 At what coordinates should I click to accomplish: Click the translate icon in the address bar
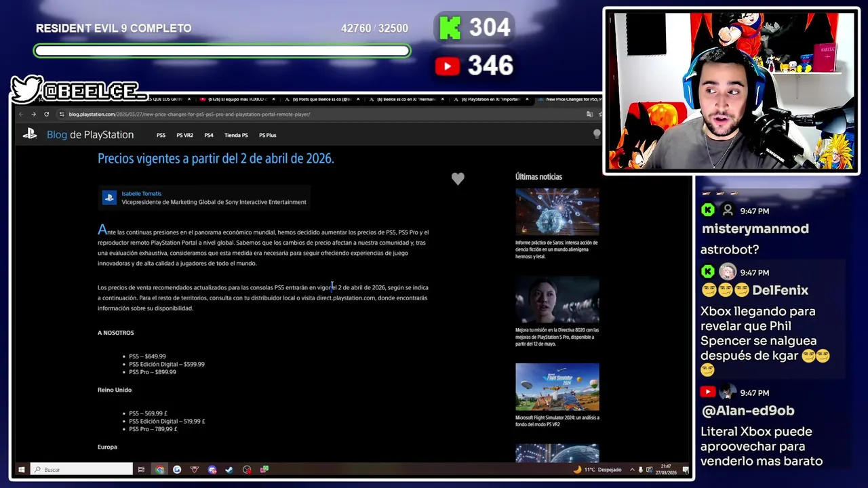(589, 114)
